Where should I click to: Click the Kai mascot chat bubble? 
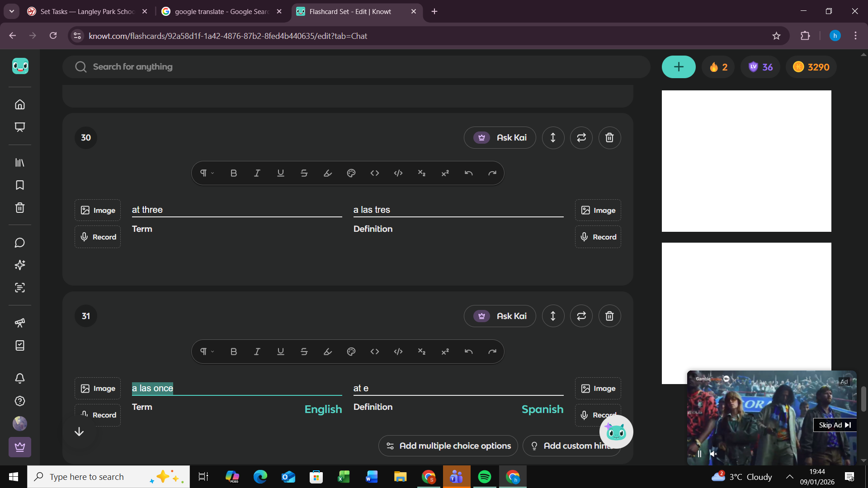(616, 432)
